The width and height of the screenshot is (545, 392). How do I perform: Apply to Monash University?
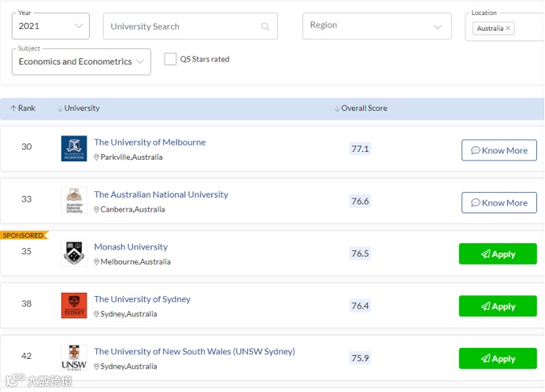498,254
